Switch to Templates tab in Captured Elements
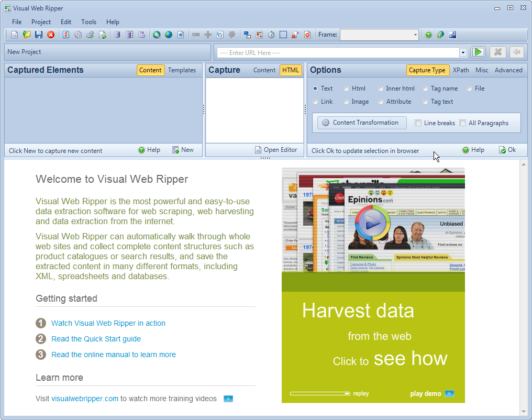 (x=182, y=70)
